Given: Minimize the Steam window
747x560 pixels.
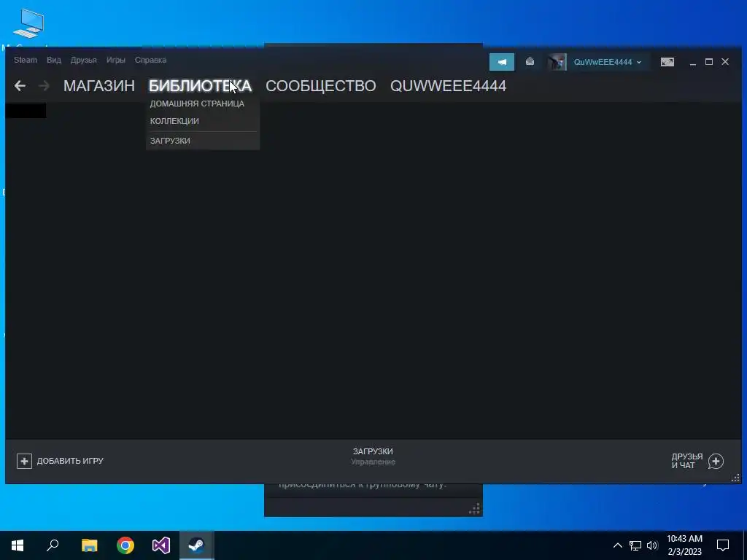Looking at the screenshot, I should click(x=693, y=63).
